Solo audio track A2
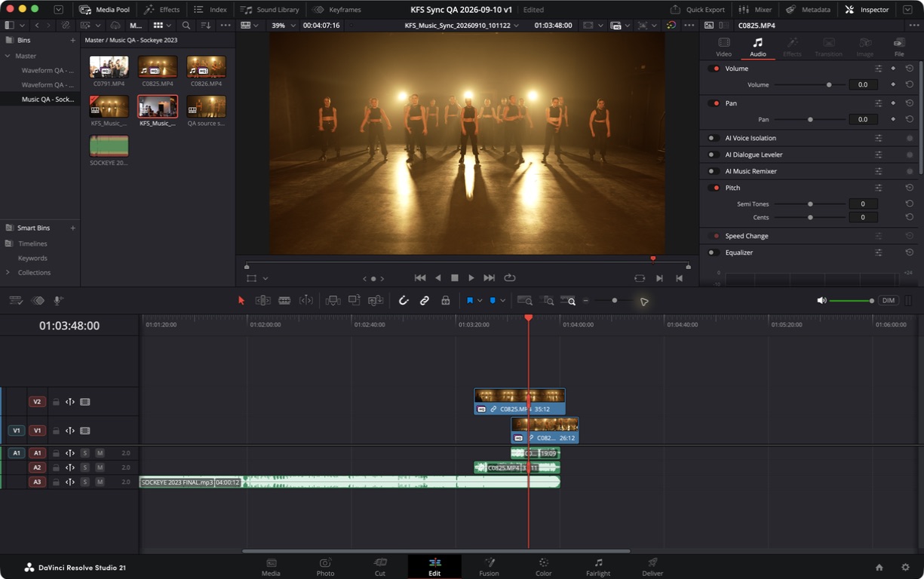924x579 pixels. tap(85, 467)
